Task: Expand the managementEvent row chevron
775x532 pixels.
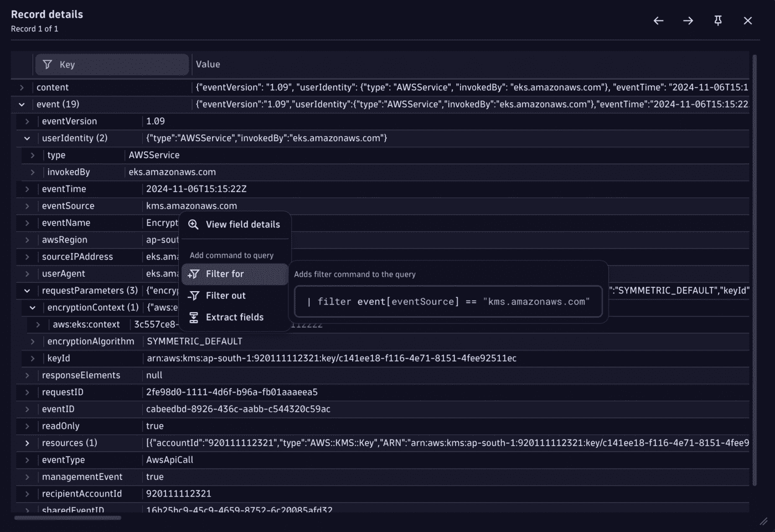Action: [27, 477]
